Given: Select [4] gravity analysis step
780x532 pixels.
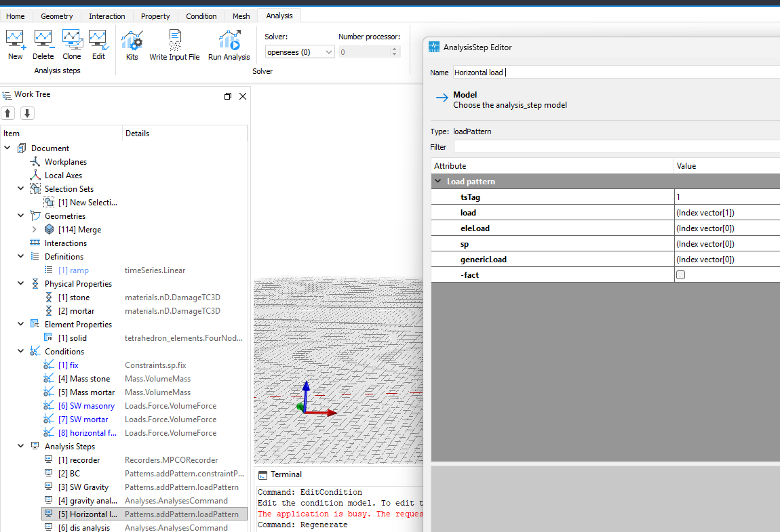Looking at the screenshot, I should (87, 501).
